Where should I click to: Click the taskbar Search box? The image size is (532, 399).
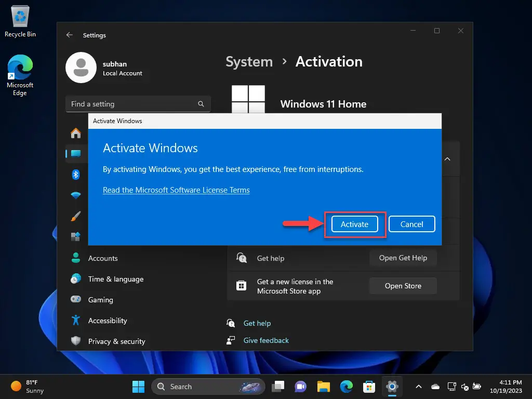click(208, 387)
